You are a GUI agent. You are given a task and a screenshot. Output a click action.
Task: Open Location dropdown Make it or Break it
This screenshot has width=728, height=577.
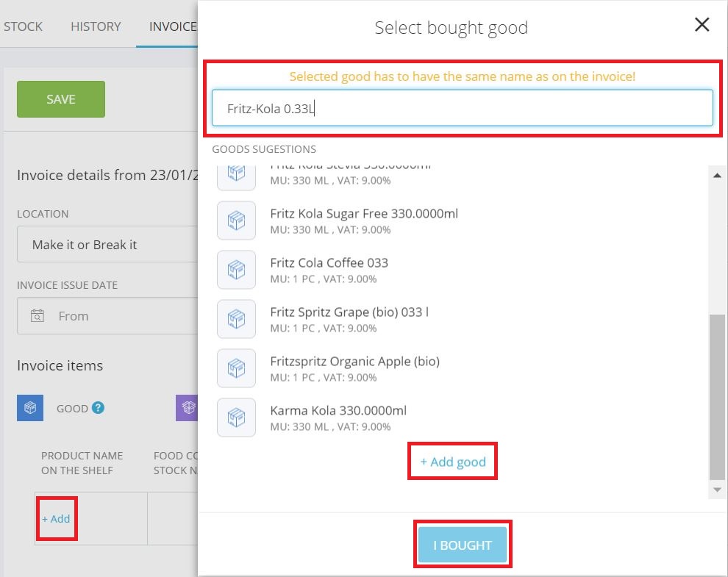[x=107, y=244]
